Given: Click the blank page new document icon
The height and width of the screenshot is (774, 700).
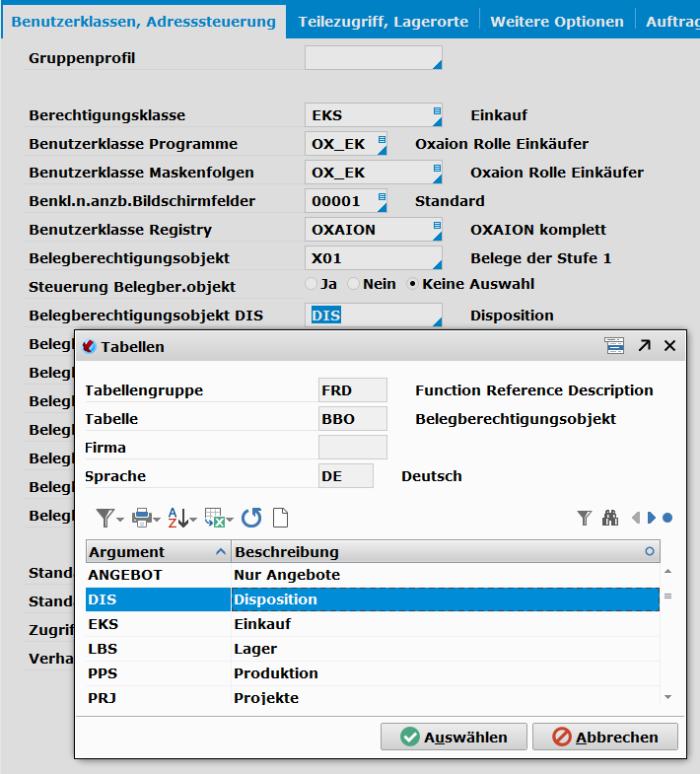Looking at the screenshot, I should [x=280, y=518].
